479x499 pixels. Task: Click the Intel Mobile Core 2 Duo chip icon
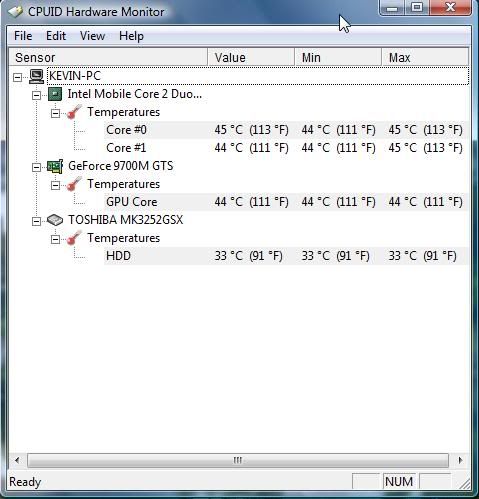tap(55, 94)
